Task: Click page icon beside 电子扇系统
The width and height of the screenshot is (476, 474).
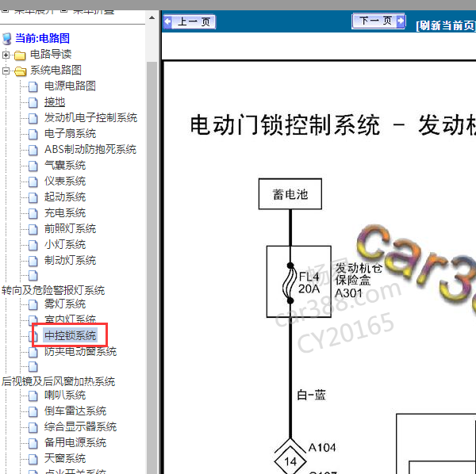Action: click(x=33, y=134)
